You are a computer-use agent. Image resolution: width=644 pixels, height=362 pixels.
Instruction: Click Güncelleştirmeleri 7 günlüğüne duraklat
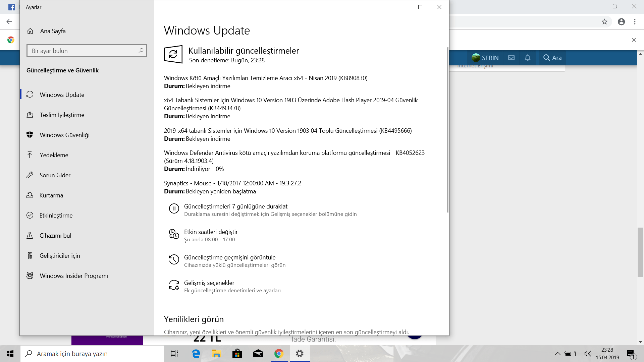[x=235, y=206]
